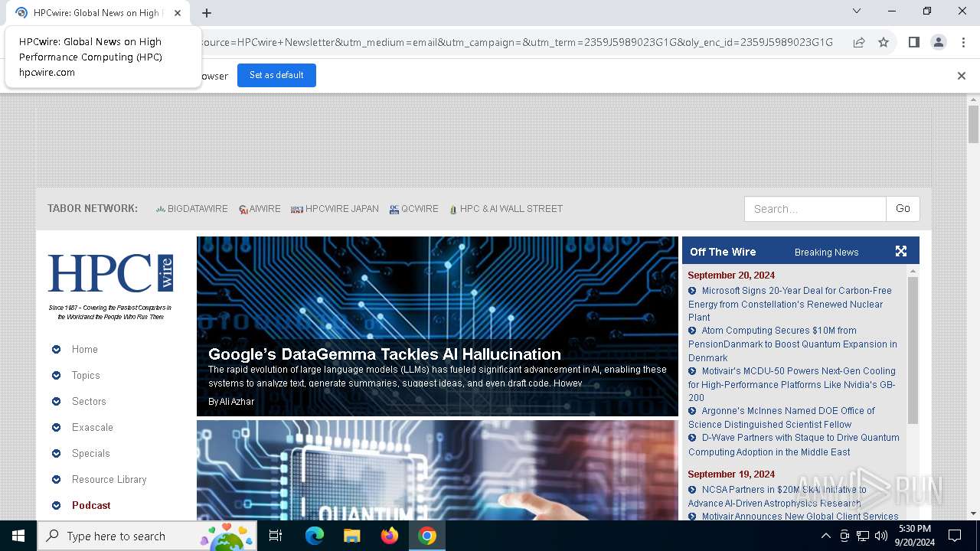The width and height of the screenshot is (980, 551).
Task: Switch to Chrome in taskbar
Action: tap(427, 536)
